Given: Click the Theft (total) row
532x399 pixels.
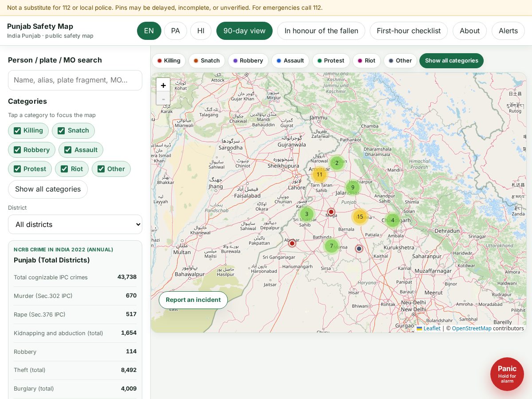Looking at the screenshot, I should click(75, 370).
